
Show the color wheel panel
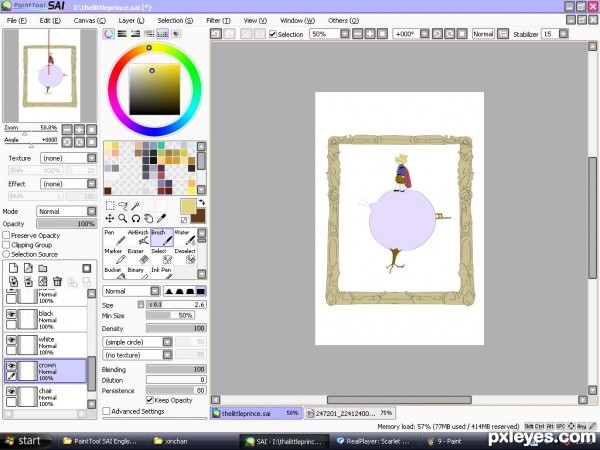tap(109, 34)
